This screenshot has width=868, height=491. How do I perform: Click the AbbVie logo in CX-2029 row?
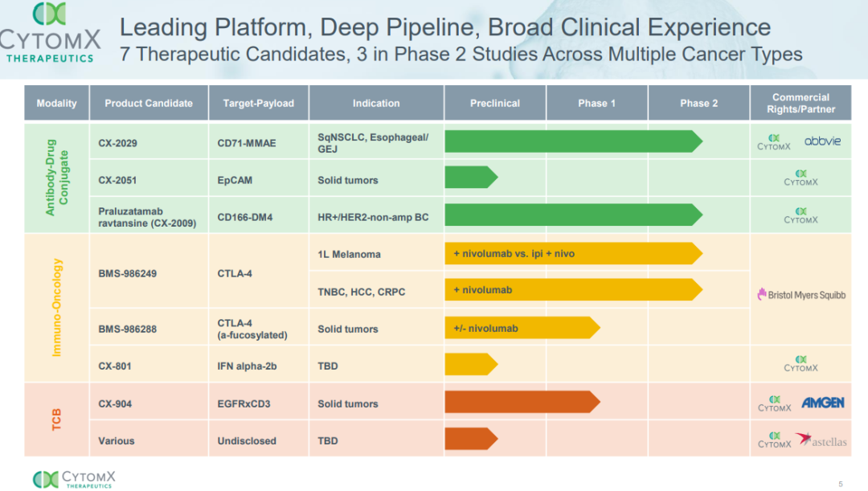(x=822, y=141)
